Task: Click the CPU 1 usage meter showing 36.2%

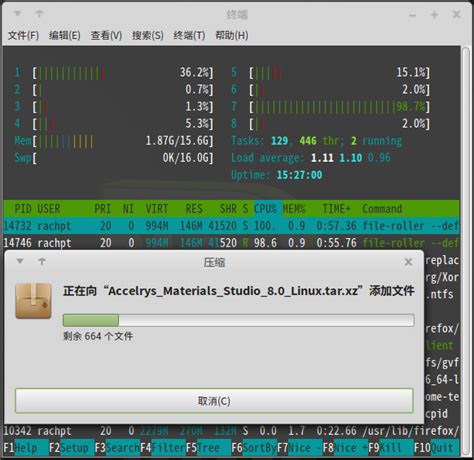Action: (114, 72)
